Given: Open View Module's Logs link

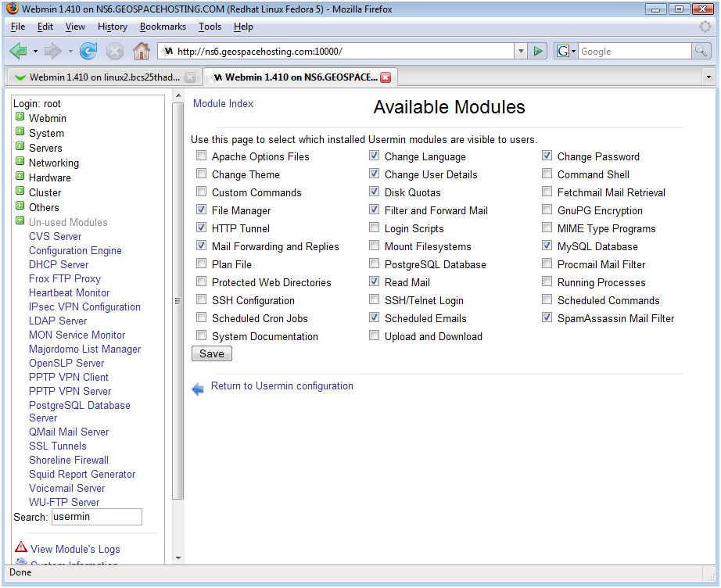Looking at the screenshot, I should pos(75,549).
